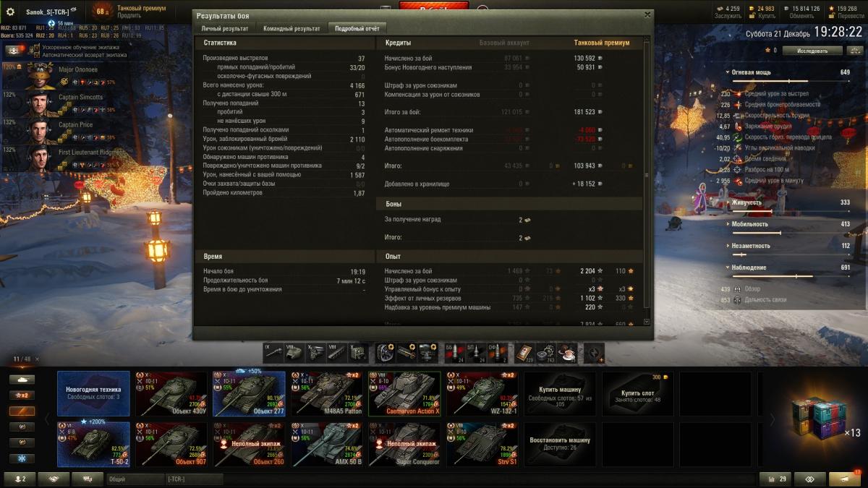
Task: Toggle the snowflake New Year filter
Action: coord(22,458)
